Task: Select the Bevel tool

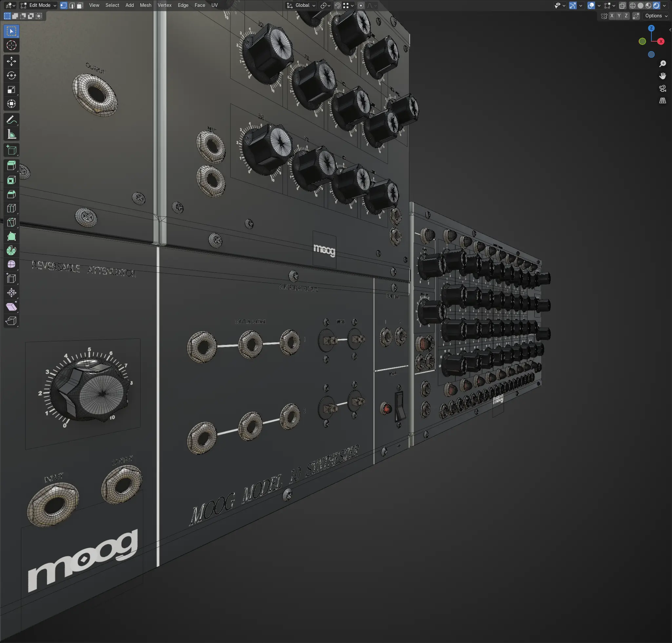Action: 11,194
